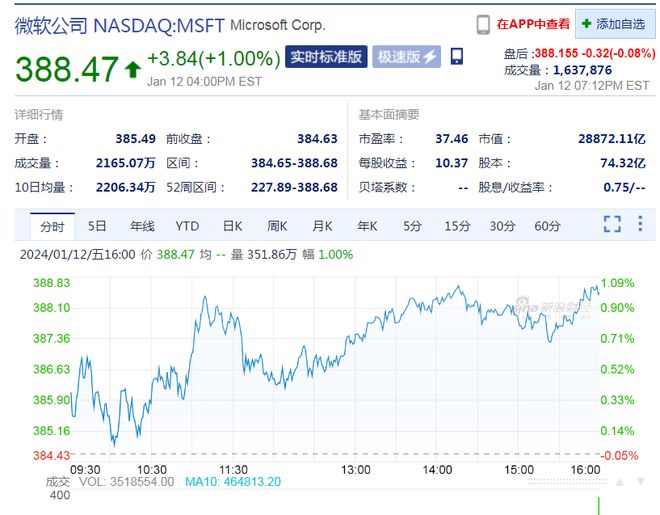Show the YTD chart tab

pos(187,226)
